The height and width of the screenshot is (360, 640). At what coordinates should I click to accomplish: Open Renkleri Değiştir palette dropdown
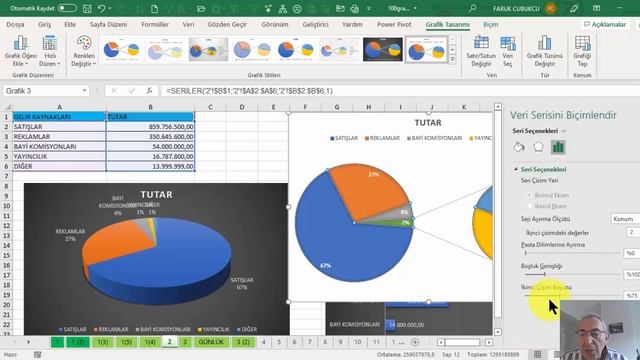[x=83, y=51]
